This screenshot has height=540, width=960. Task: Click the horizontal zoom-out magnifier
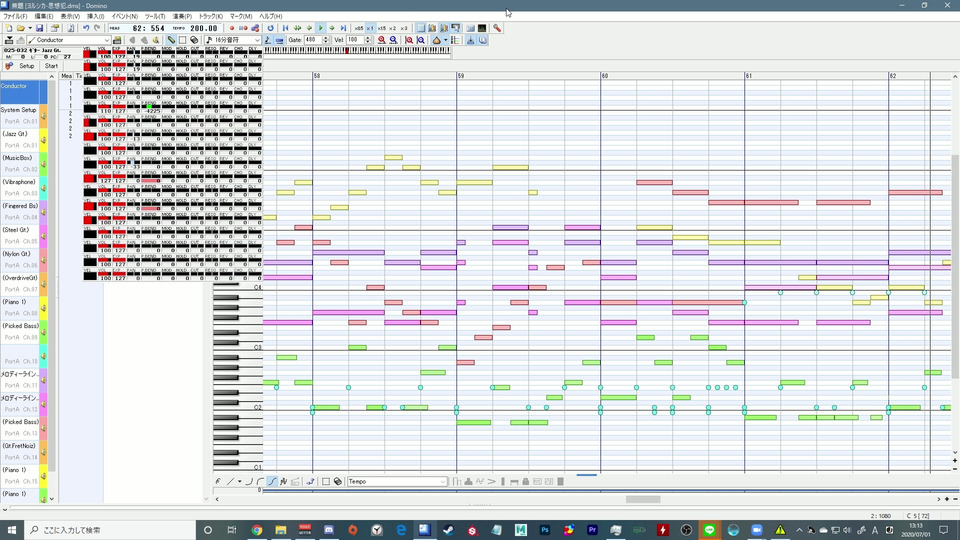tap(394, 40)
